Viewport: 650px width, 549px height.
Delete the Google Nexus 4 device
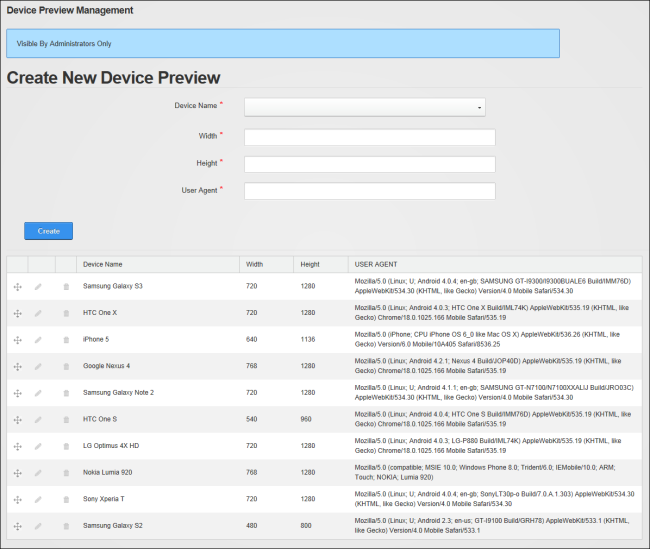(66, 367)
